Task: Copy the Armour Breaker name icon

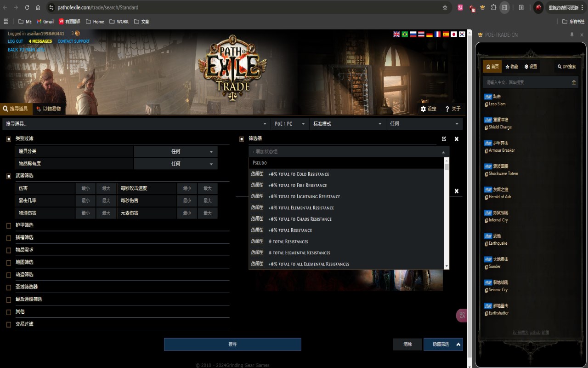Action: pyautogui.click(x=486, y=151)
